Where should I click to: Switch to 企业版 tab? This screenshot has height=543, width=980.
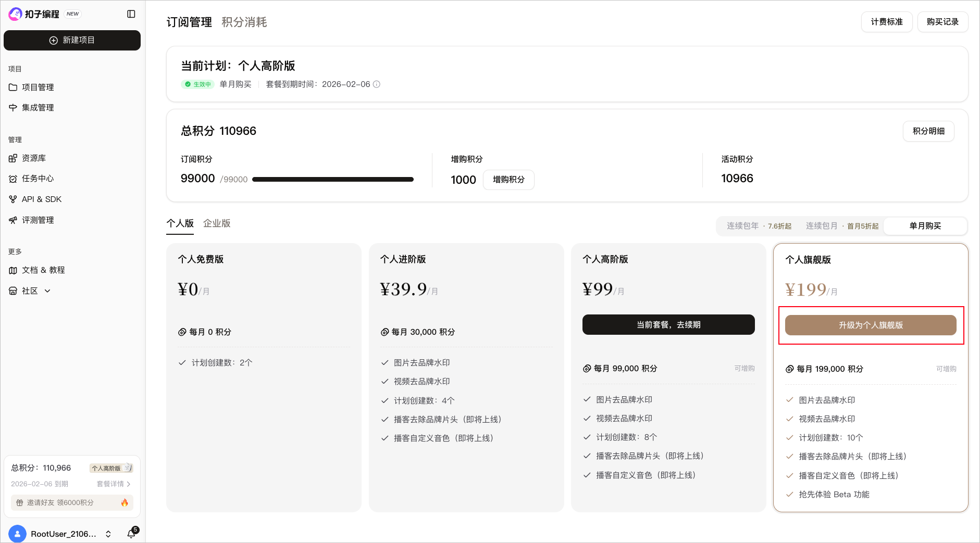[217, 223]
